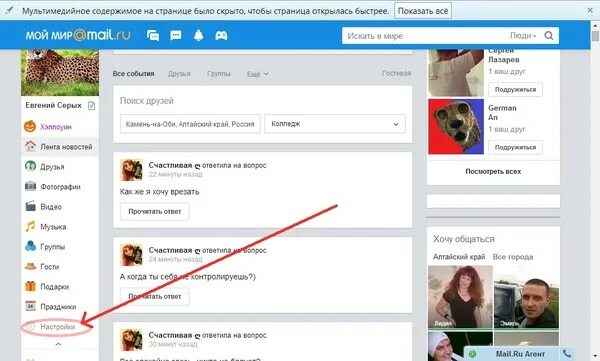This screenshot has height=361, width=600.
Task: Open the red-haired woman photo thumbnail
Action: click(460, 297)
